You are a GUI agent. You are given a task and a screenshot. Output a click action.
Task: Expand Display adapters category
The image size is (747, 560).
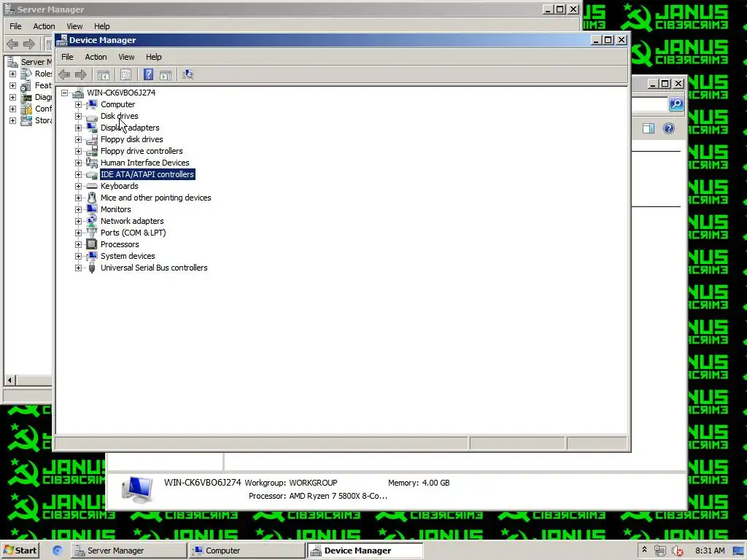pyautogui.click(x=78, y=128)
